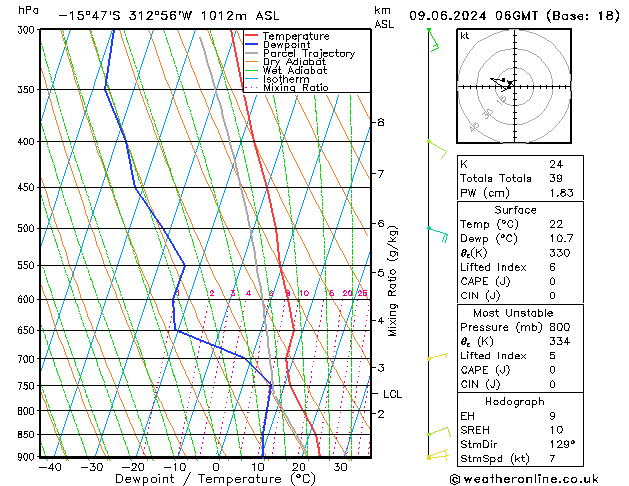629x486 pixels.
Task: Click the hodograph circle center
Action: point(511,87)
